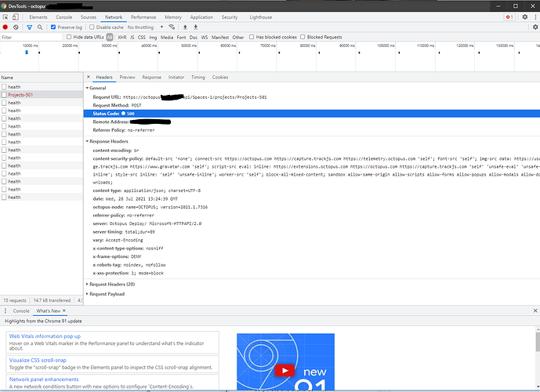Filter requests by Img type
540x392 pixels.
(x=153, y=37)
